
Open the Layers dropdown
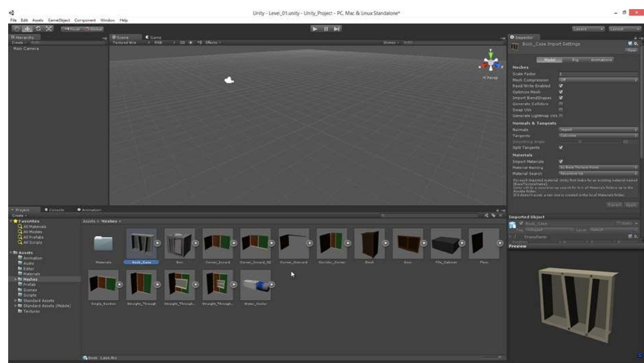(588, 29)
